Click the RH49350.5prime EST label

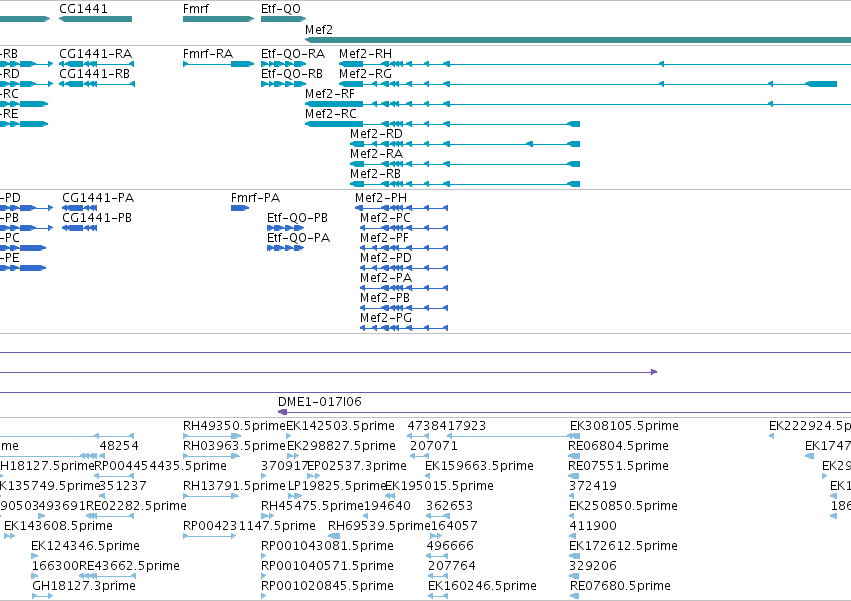(x=234, y=426)
